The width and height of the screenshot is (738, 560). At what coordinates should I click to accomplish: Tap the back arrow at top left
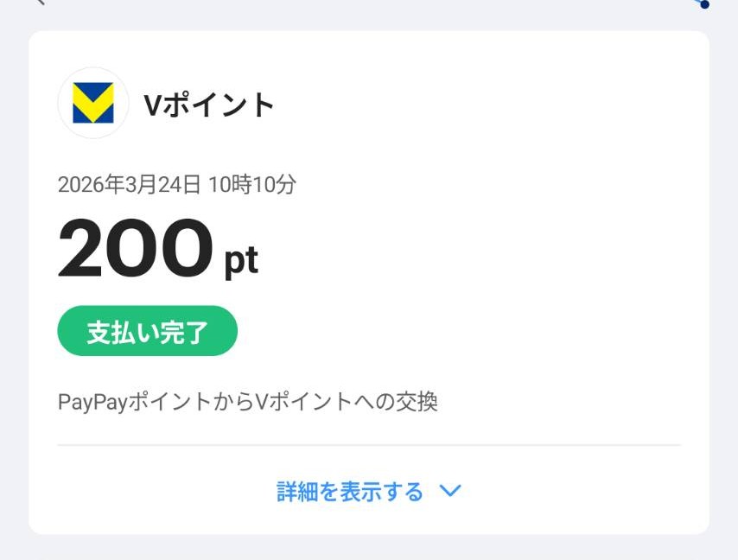tap(38, 3)
